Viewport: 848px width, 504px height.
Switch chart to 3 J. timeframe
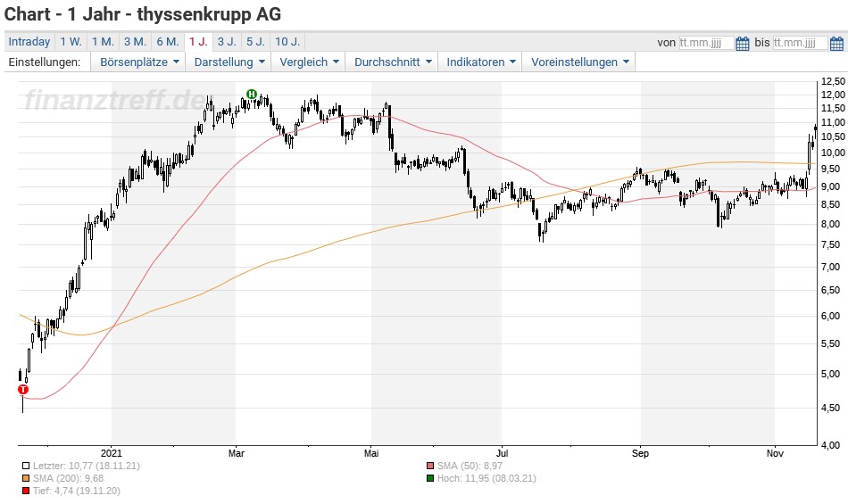pyautogui.click(x=227, y=42)
